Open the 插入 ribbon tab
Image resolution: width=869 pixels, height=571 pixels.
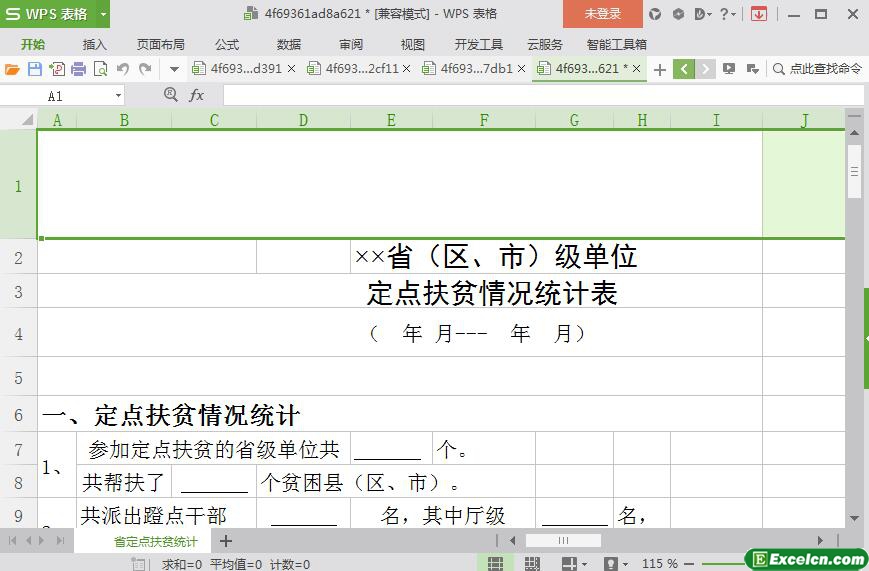(x=94, y=44)
